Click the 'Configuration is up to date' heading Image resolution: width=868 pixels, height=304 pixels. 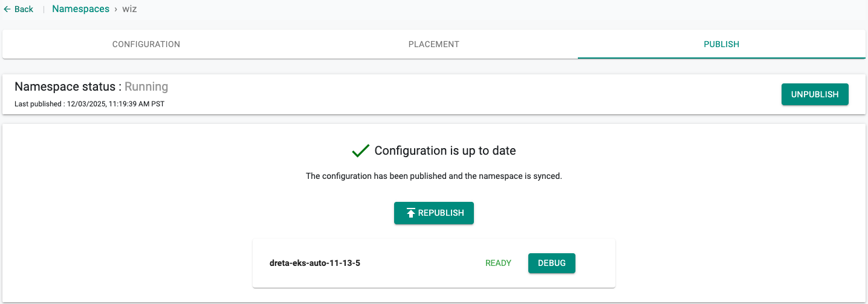click(x=445, y=150)
